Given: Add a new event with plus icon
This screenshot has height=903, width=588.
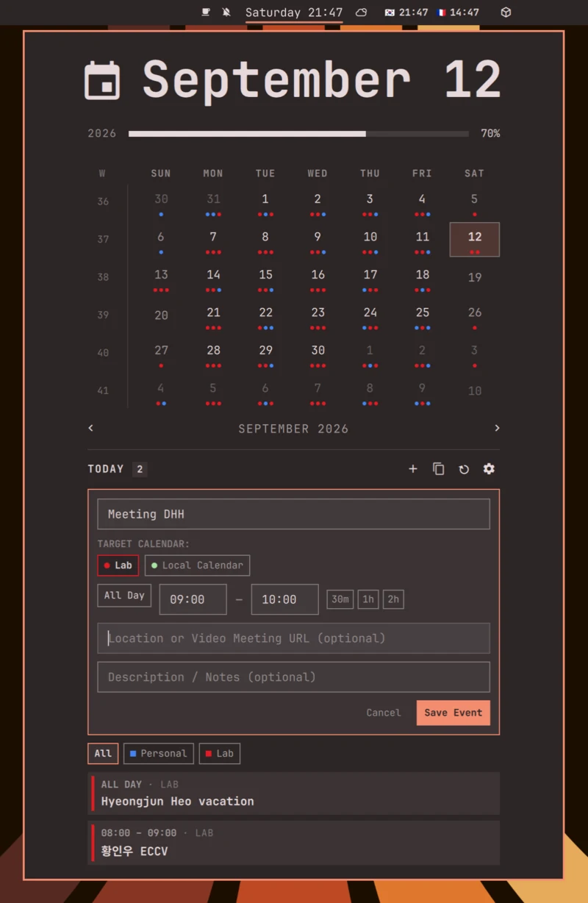Looking at the screenshot, I should click(413, 469).
